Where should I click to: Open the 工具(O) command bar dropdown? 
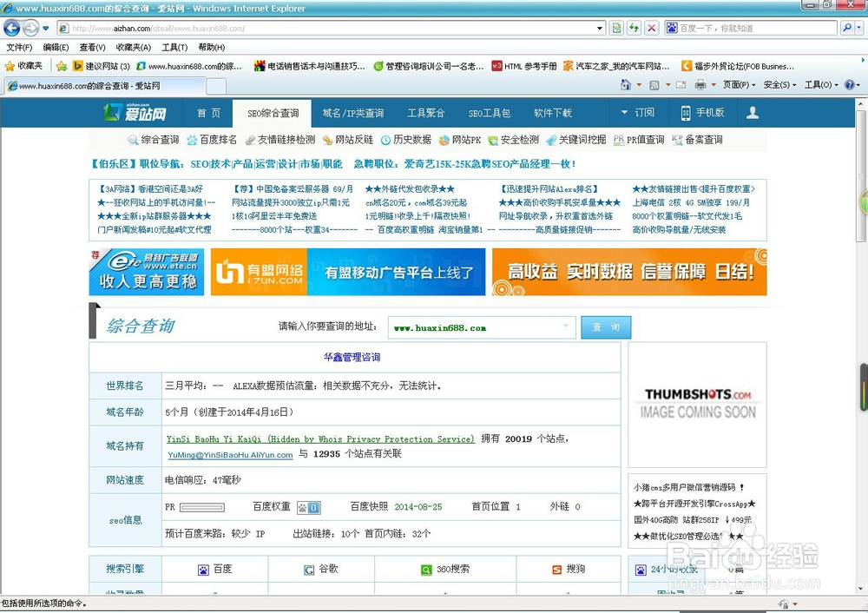tap(821, 85)
